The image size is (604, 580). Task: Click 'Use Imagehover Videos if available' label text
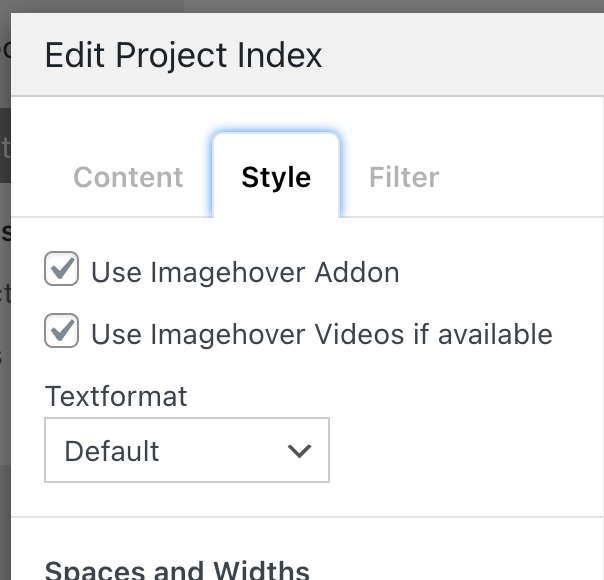pos(321,333)
